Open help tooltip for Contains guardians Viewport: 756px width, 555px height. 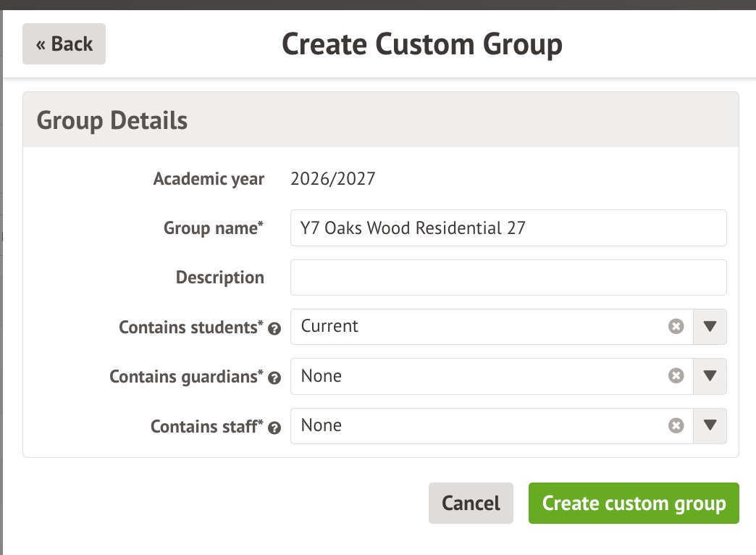point(274,377)
